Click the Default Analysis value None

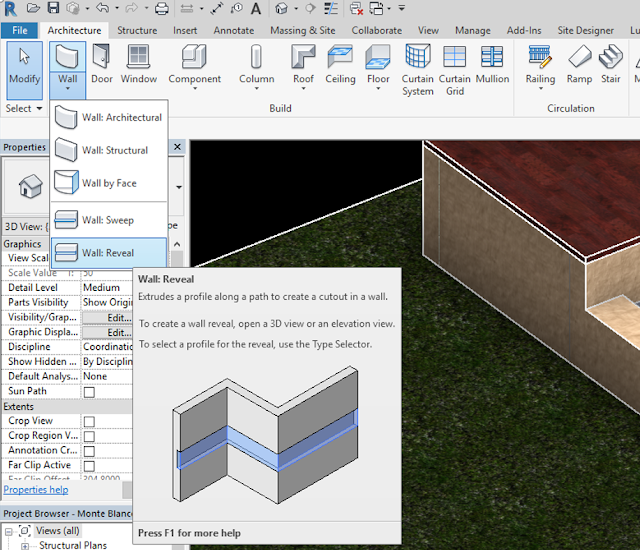(95, 376)
